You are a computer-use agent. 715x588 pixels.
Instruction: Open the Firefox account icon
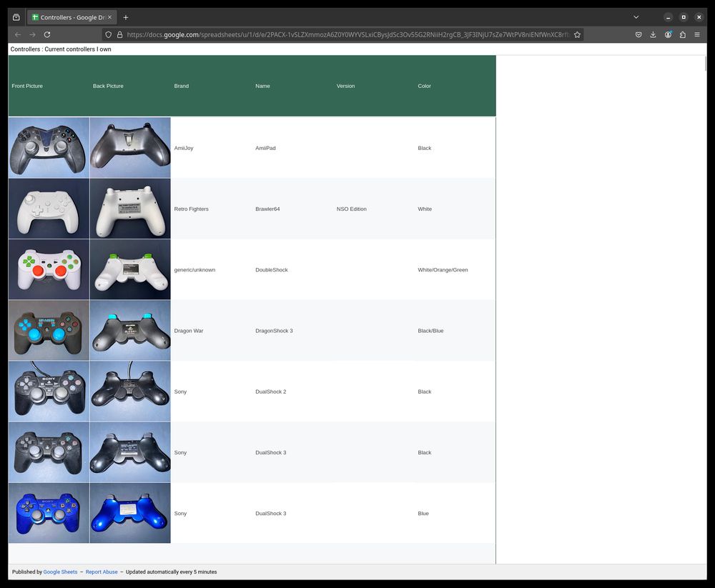point(668,34)
